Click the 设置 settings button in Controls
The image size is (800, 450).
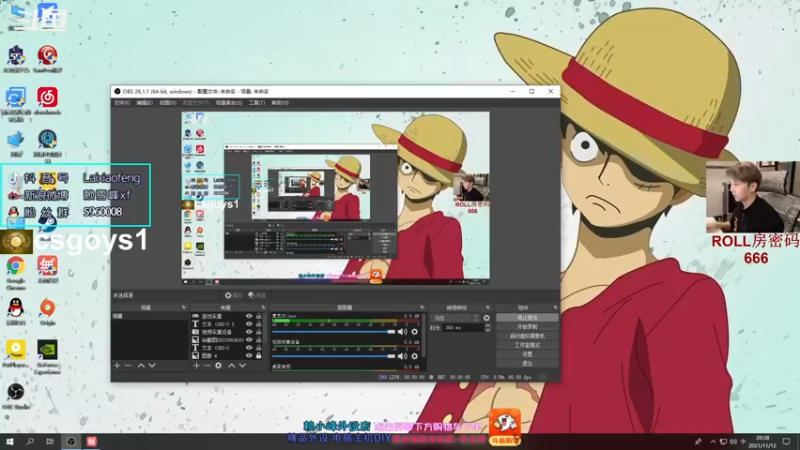tap(527, 354)
